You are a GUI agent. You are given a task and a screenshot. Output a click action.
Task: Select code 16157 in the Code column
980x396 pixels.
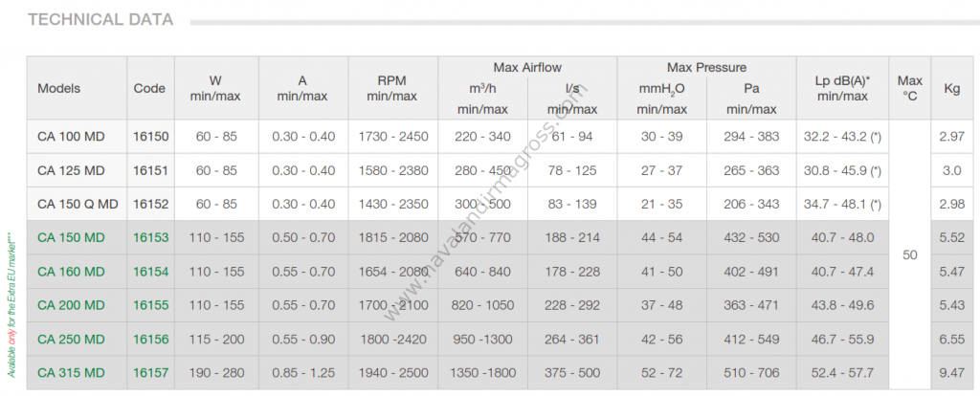pyautogui.click(x=150, y=373)
